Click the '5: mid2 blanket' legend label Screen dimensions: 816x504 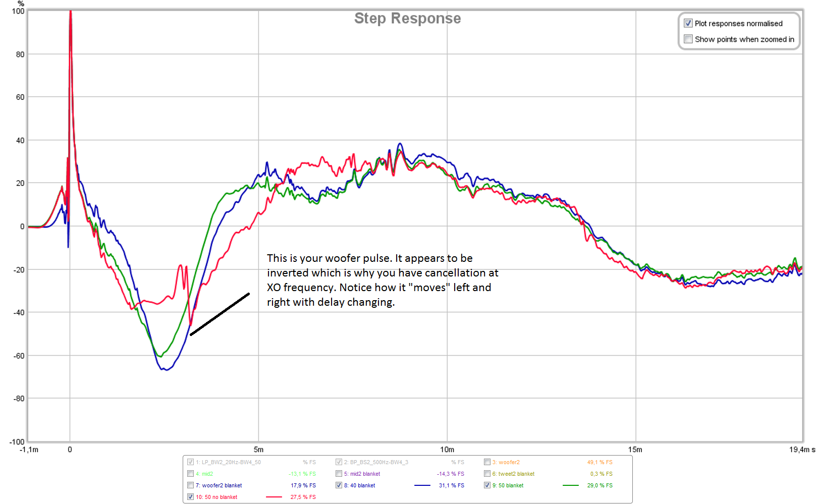[x=362, y=474]
